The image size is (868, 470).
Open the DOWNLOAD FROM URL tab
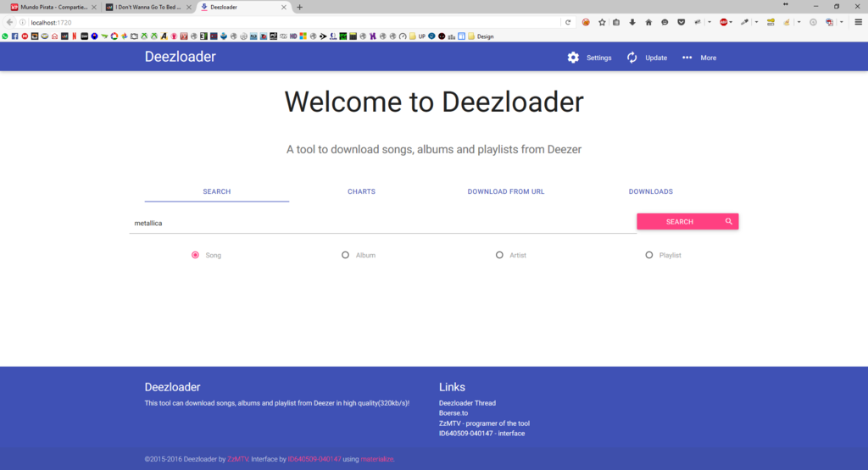[506, 191]
